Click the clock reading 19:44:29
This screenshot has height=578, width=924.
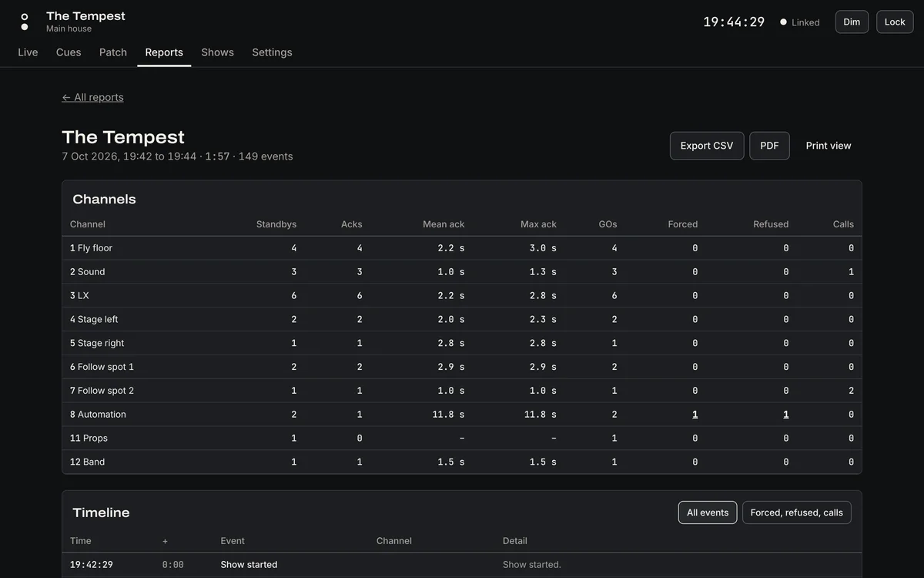pos(734,22)
